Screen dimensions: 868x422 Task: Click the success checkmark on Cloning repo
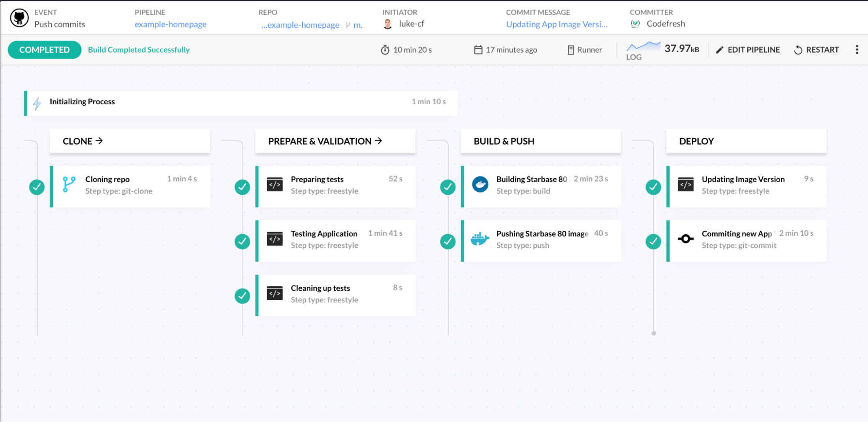click(x=37, y=187)
